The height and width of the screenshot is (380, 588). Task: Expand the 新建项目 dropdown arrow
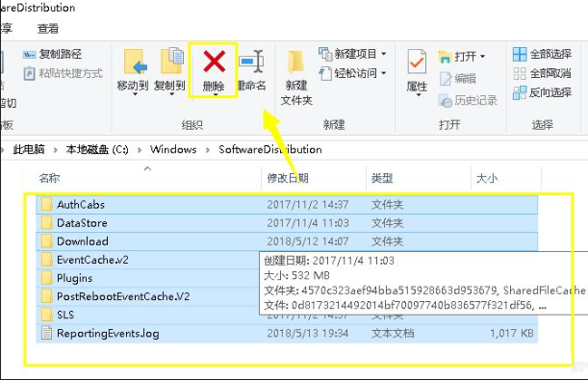point(384,54)
